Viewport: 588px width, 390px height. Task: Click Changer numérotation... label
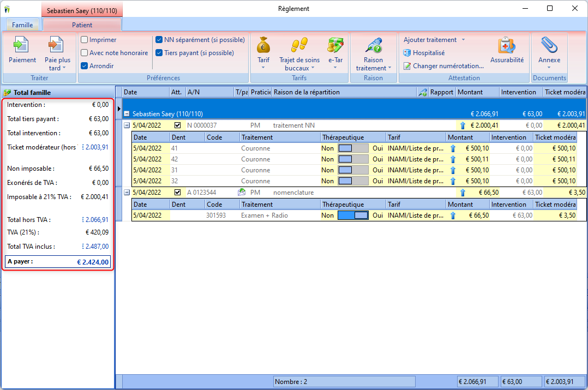[x=448, y=66]
